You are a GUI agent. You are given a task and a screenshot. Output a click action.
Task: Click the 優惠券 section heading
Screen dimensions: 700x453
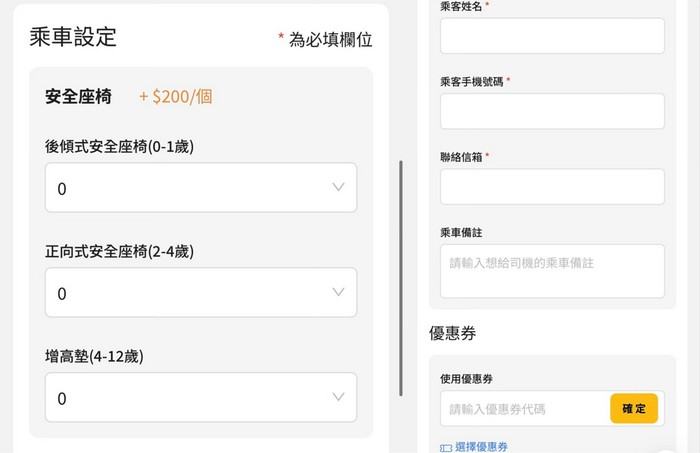[x=452, y=333]
